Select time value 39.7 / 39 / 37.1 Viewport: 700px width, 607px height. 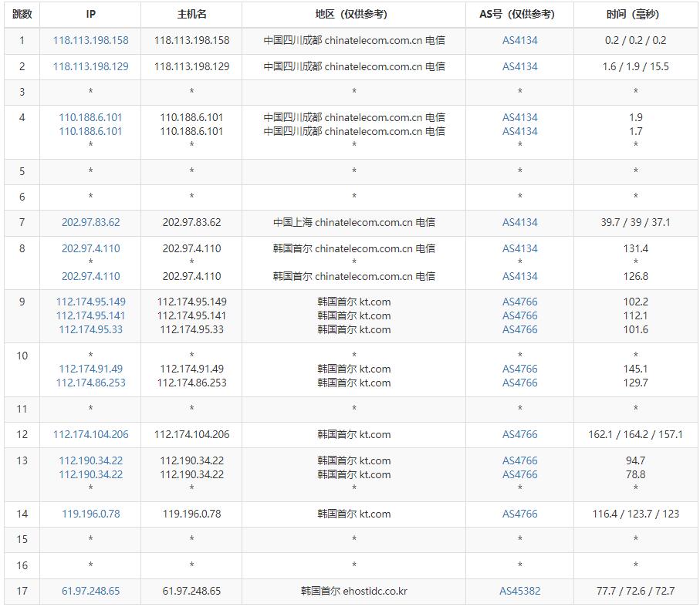click(x=635, y=222)
